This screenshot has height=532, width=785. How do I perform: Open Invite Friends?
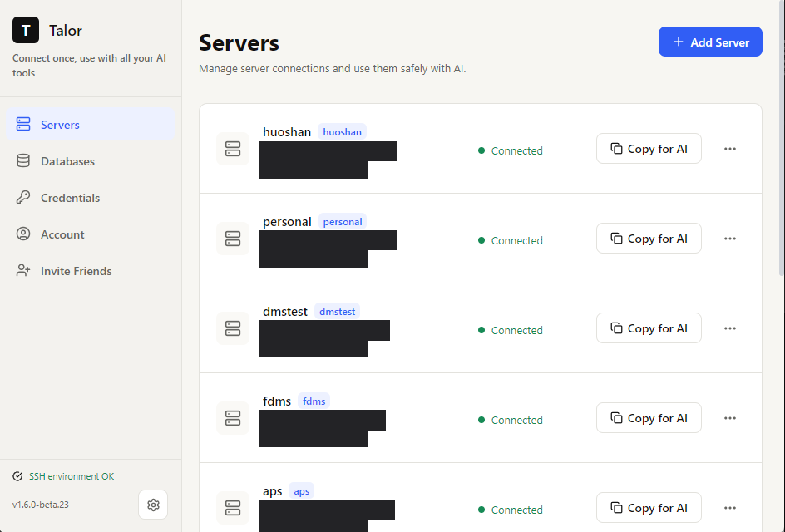90,271
